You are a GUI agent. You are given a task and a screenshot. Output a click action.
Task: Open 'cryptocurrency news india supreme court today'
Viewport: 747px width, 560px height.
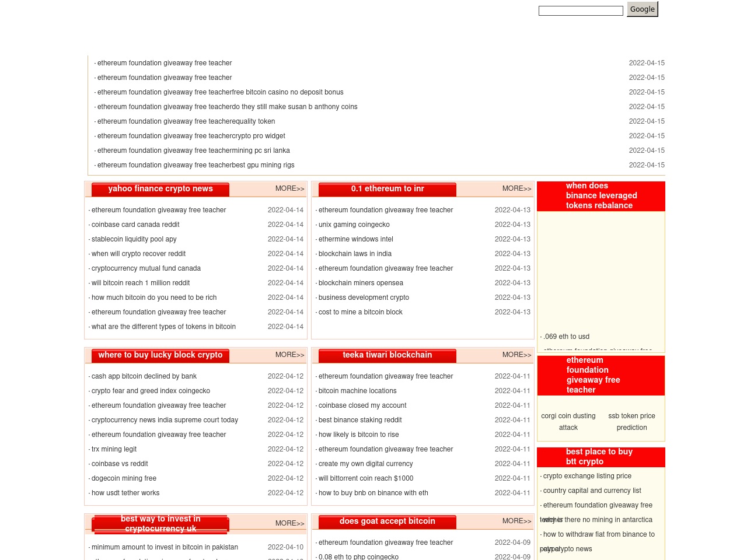click(165, 420)
